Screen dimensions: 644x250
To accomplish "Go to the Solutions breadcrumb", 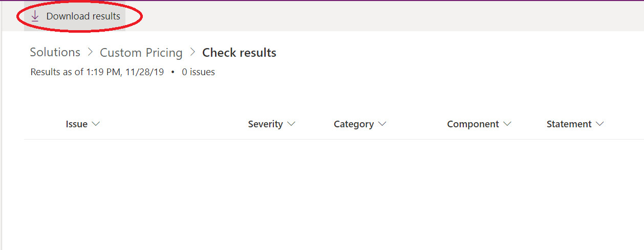I will pos(55,52).
